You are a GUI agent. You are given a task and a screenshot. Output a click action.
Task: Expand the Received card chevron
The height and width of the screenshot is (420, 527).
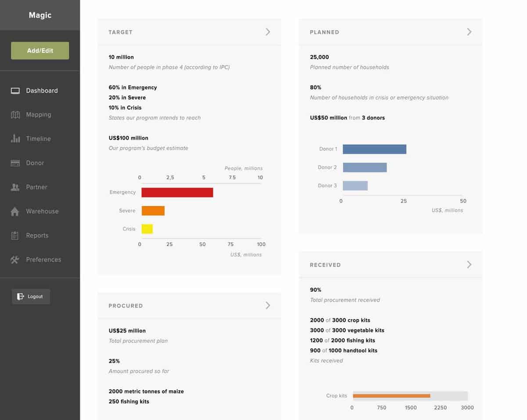click(469, 264)
